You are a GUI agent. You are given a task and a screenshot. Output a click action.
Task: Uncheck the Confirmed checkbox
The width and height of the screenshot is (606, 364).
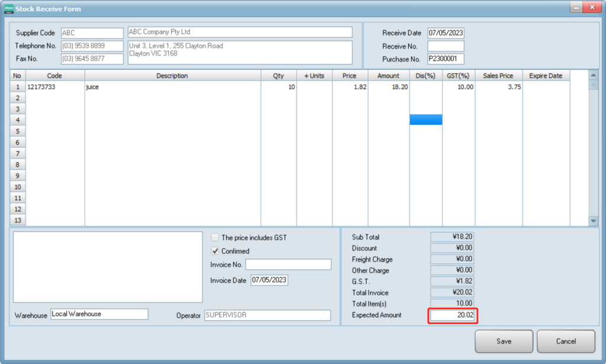(x=215, y=251)
